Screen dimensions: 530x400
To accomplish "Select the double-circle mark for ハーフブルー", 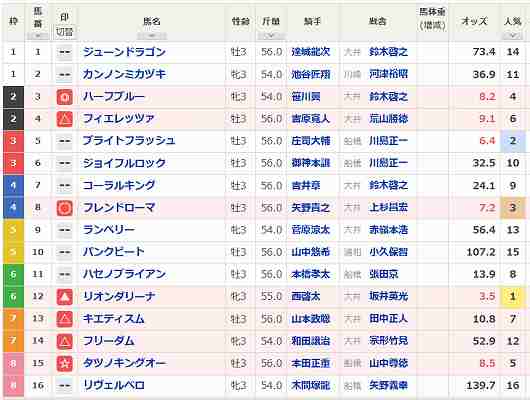I will click(64, 97).
